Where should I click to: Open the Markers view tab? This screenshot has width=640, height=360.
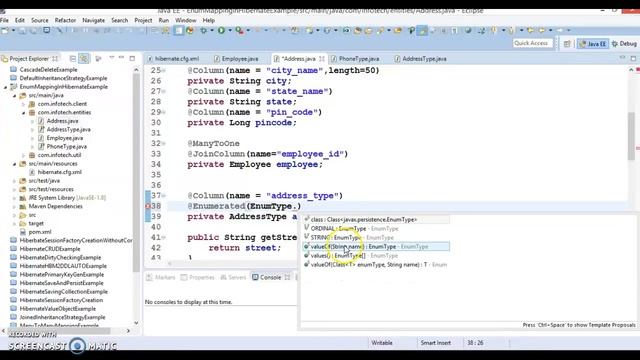point(162,278)
